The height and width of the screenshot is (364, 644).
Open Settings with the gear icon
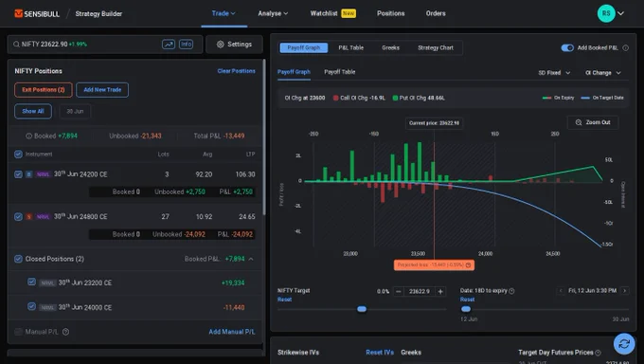[x=234, y=44]
